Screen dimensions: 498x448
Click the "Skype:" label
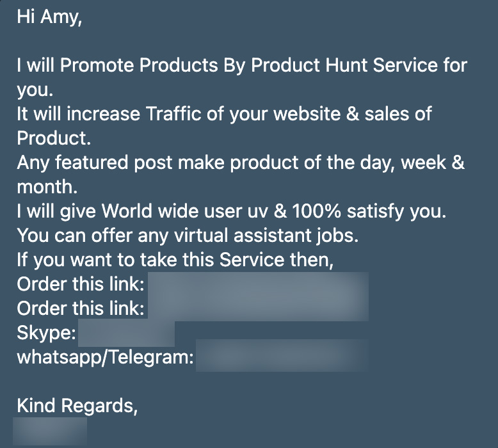pos(46,333)
